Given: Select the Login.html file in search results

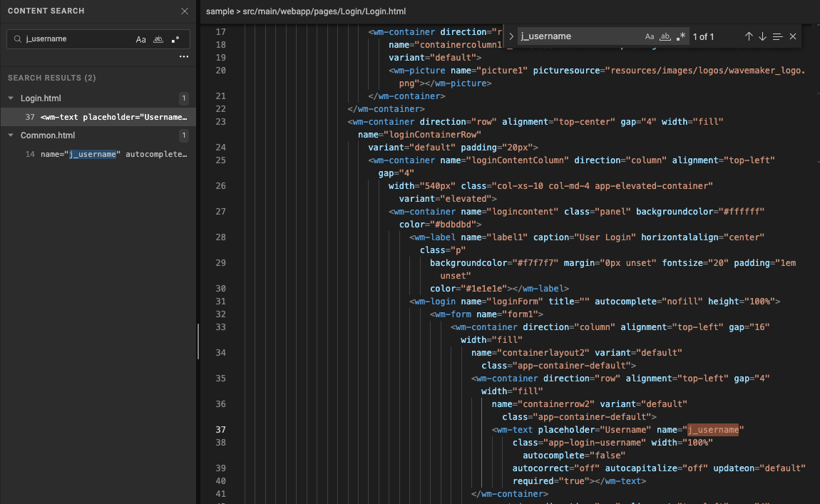Looking at the screenshot, I should (x=41, y=98).
